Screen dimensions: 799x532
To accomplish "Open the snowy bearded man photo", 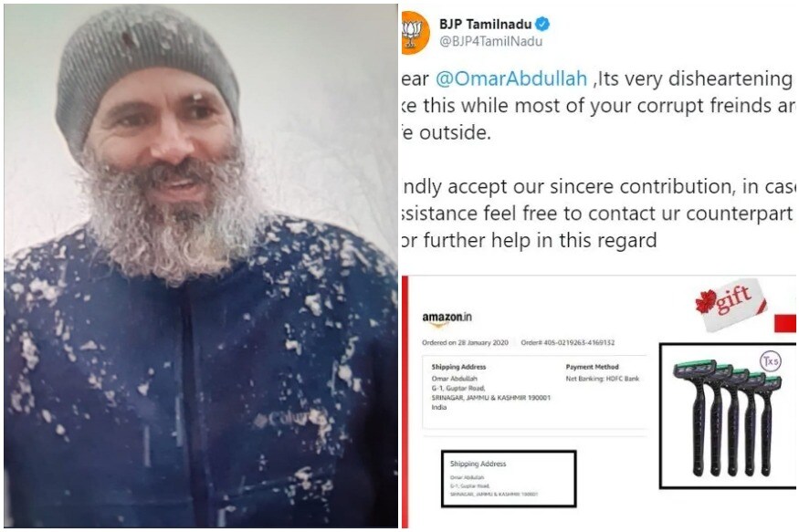I will pos(201,266).
